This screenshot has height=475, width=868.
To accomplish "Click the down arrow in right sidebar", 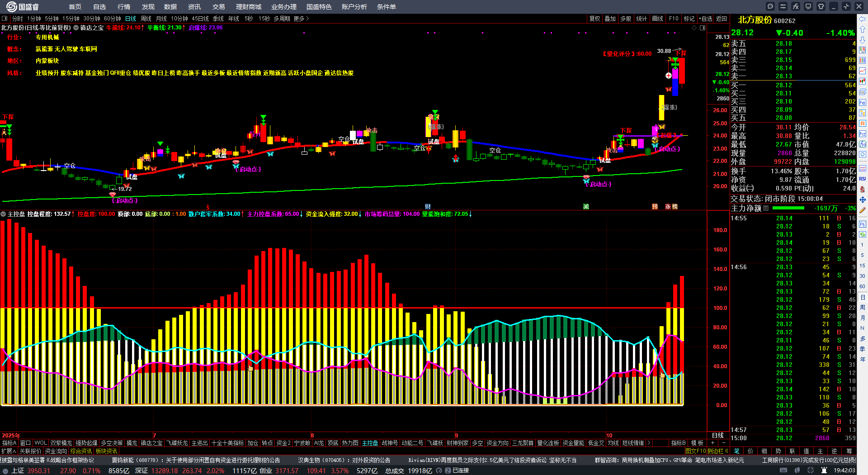I will (863, 40).
